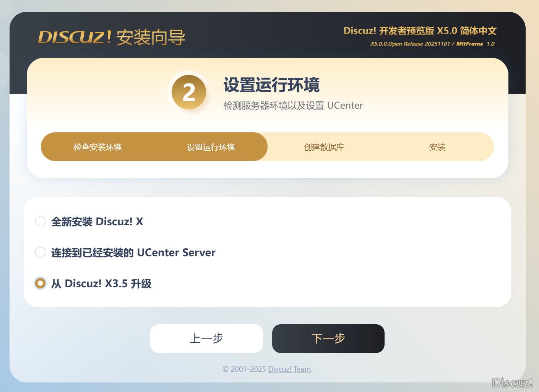Click the 检测服务器环境以及设置 UCenter subtitle
The image size is (539, 392).
tap(293, 105)
